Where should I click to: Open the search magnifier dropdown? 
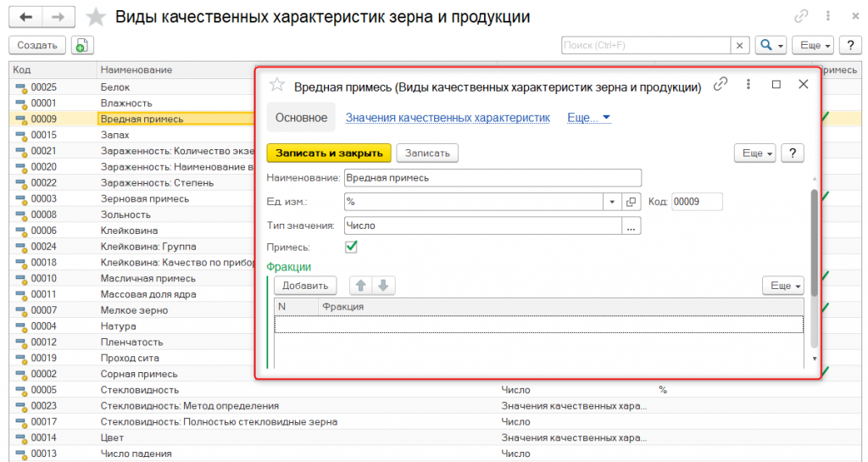(771, 46)
